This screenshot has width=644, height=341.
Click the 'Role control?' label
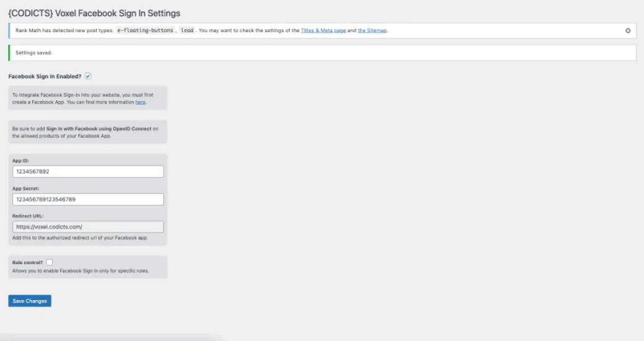pos(27,262)
